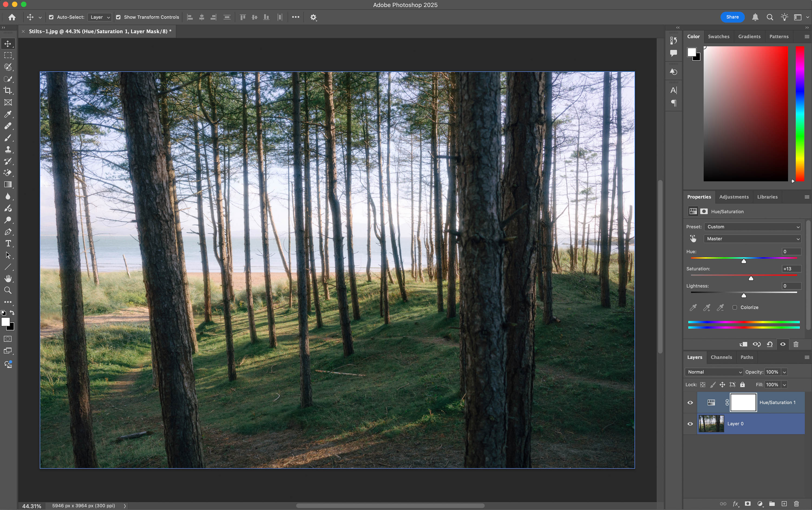Toggle lock all for layer
812x510 pixels.
tap(742, 385)
